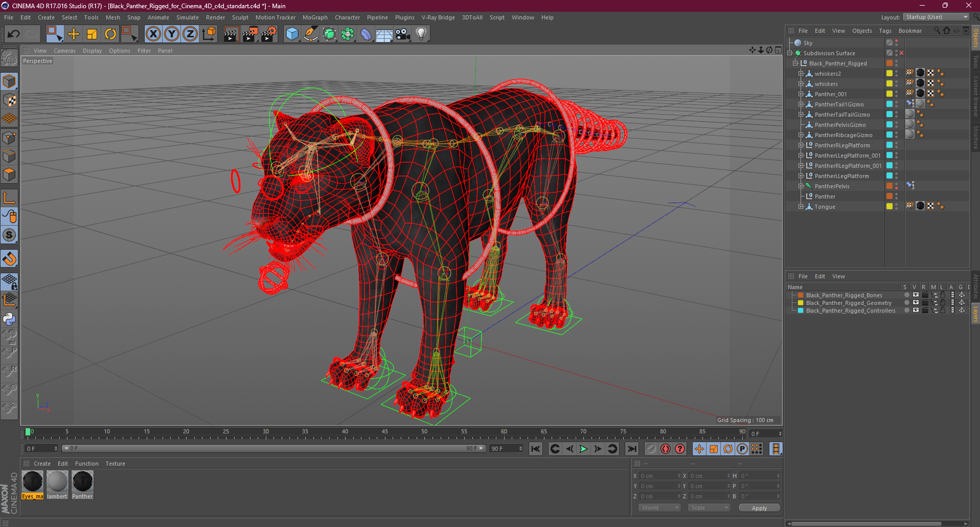Activate the Scale tool
Screen dimensions: 980x527
coord(92,34)
